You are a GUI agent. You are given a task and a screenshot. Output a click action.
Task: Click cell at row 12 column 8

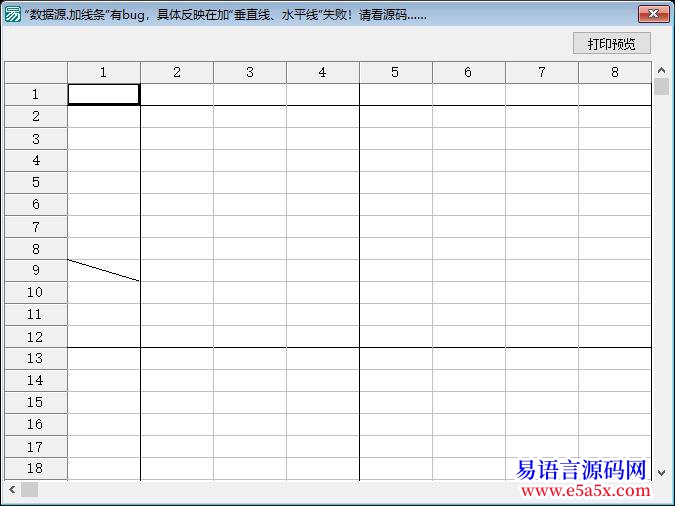point(615,336)
